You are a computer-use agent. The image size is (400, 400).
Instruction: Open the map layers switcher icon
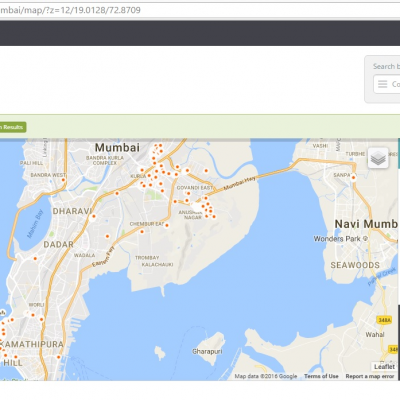tap(378, 158)
